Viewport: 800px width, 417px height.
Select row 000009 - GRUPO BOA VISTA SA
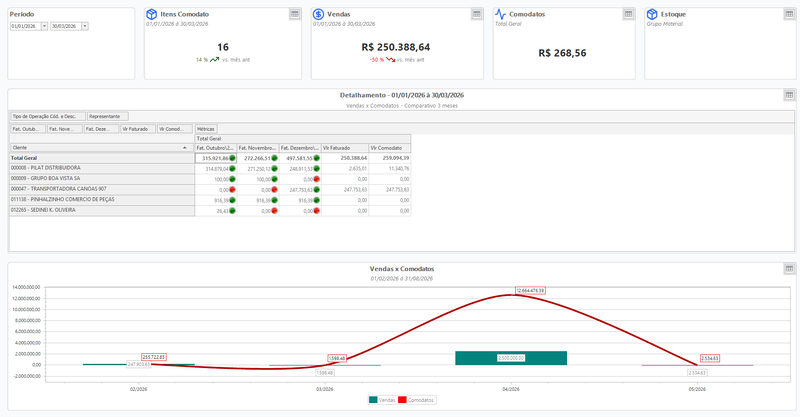[102, 179]
